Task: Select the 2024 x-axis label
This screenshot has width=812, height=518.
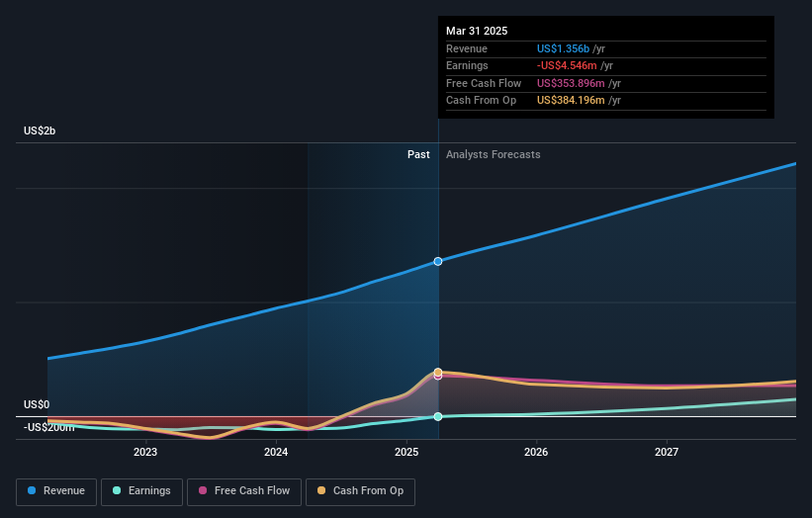Action: click(276, 452)
